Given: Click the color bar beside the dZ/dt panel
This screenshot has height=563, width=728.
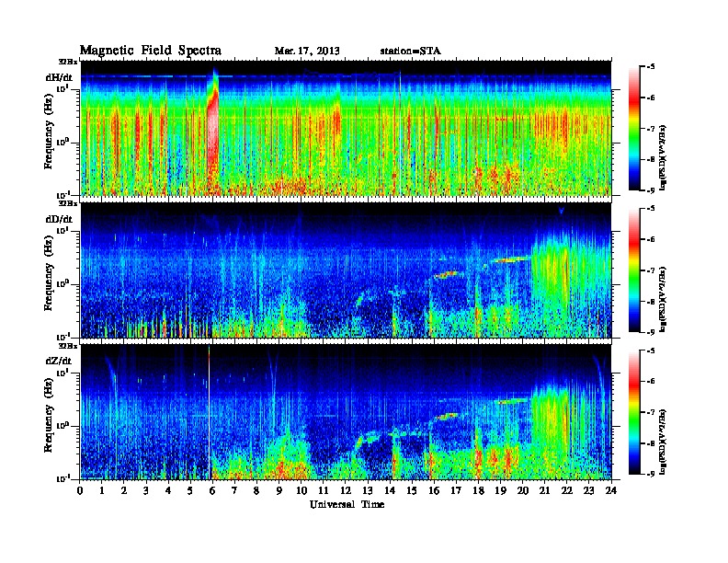Looking at the screenshot, I should pos(633,412).
